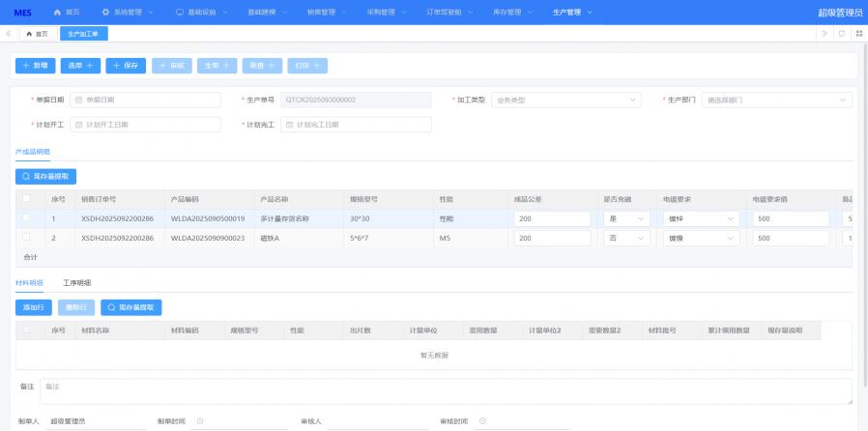Screen dimensions: 868x431
Task: Click the grid layout icon at top right
Action: click(x=858, y=33)
